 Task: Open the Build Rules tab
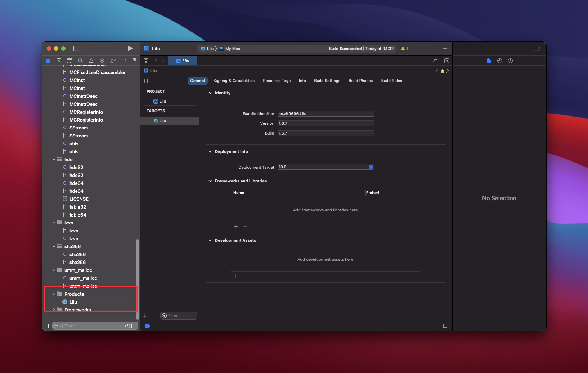tap(391, 81)
